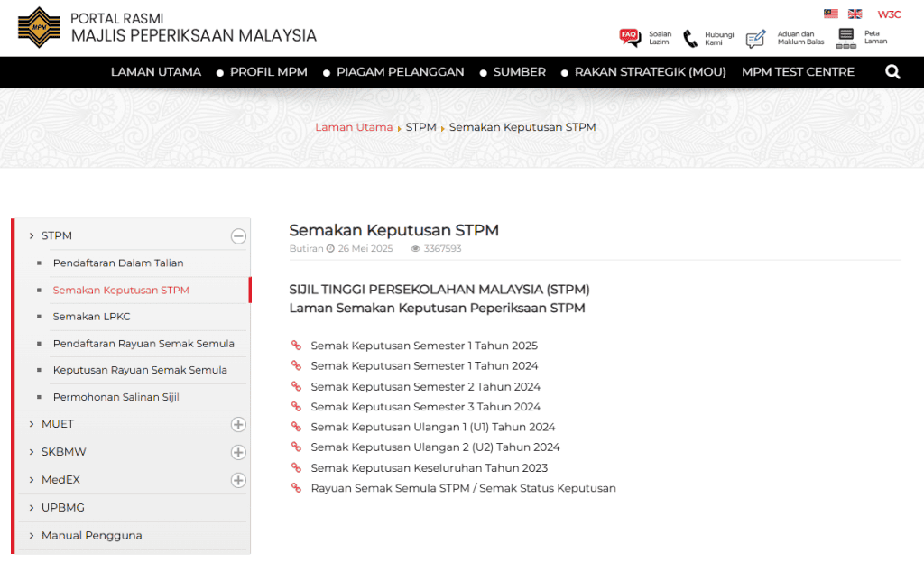The height and width of the screenshot is (581, 924).
Task: Click chain icon beside Rayuan Semak Semula
Action: tap(296, 488)
